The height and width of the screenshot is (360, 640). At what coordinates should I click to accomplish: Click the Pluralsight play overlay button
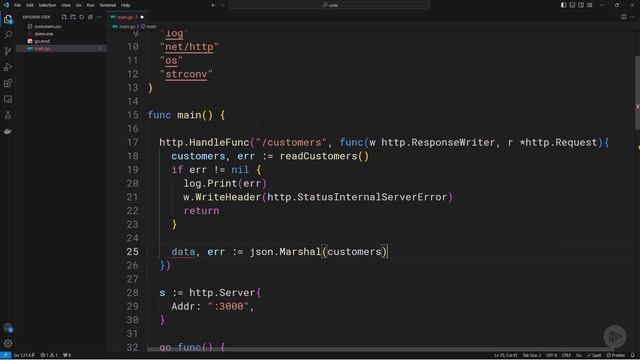point(615,336)
